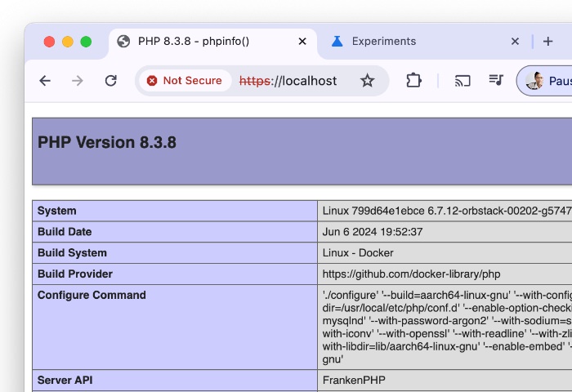572x392 pixels.
Task: Click the Linux - Docker value
Action: [358, 252]
